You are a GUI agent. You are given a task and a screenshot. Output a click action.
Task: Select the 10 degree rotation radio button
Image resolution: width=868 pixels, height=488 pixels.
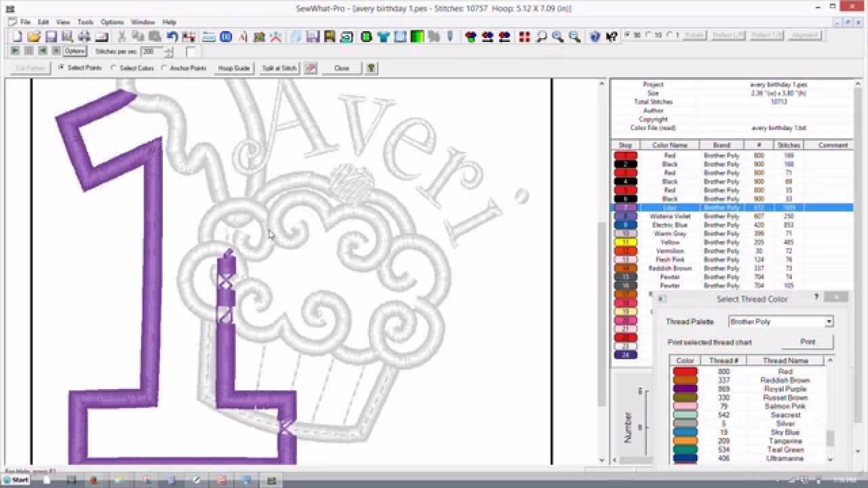[650, 35]
